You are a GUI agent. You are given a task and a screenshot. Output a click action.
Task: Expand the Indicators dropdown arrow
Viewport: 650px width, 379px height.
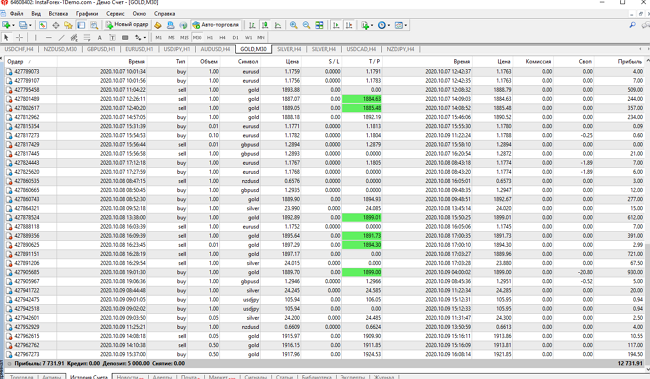click(372, 25)
